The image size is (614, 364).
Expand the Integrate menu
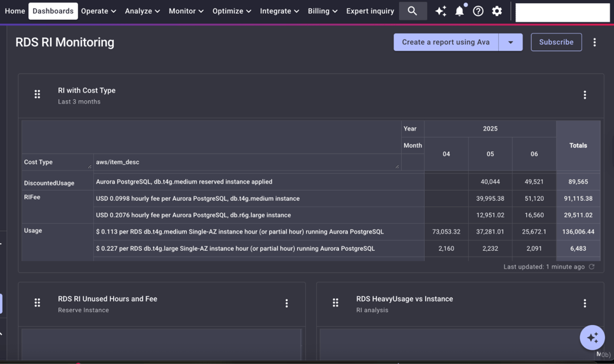(279, 11)
